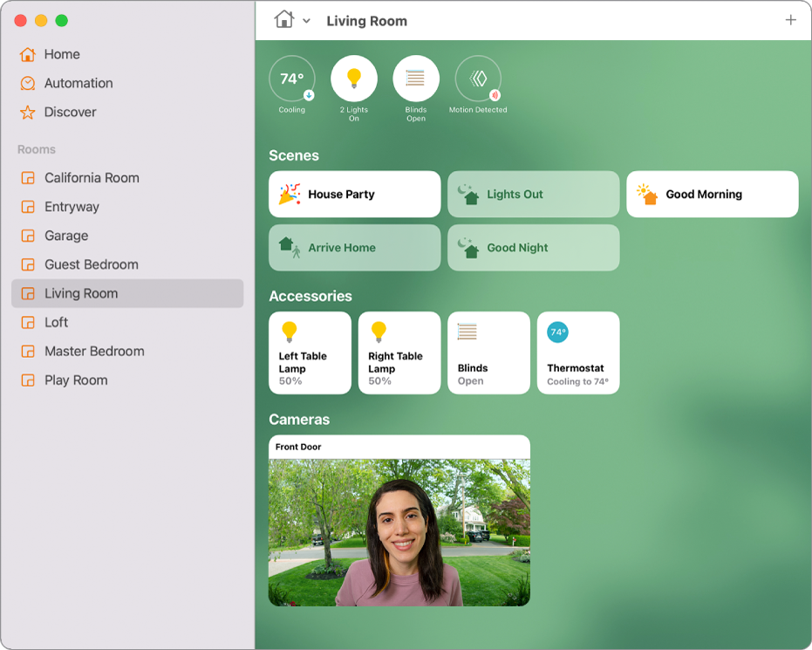Open the Motion Detected status

click(478, 79)
